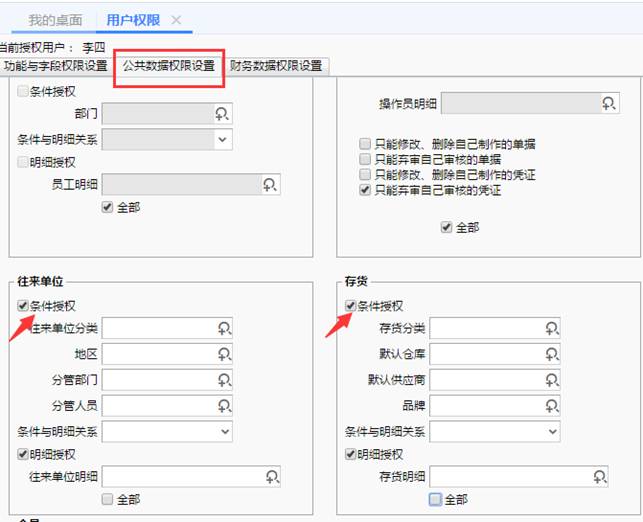Click the 存货明细 input field
This screenshot has height=522, width=643.
[509, 476]
